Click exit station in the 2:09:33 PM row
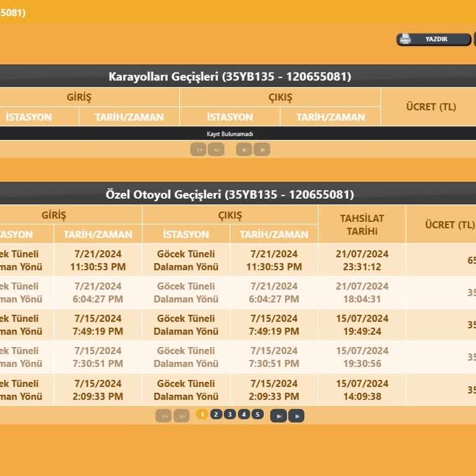 186,390
